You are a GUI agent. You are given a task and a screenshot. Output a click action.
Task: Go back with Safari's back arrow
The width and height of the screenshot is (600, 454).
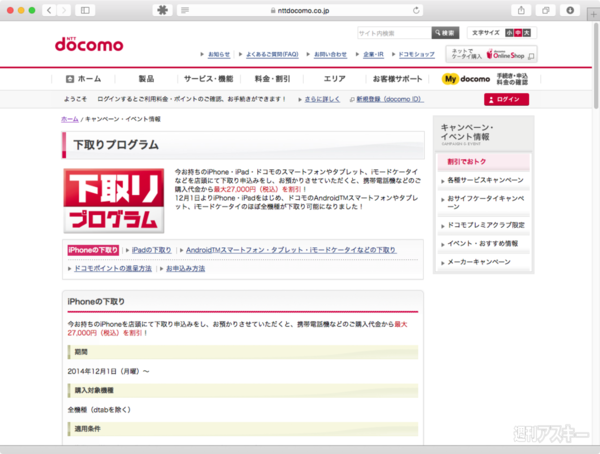point(49,10)
